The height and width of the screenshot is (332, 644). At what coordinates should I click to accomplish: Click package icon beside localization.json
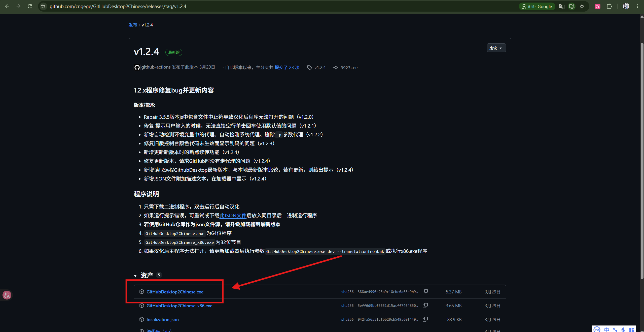142,319
